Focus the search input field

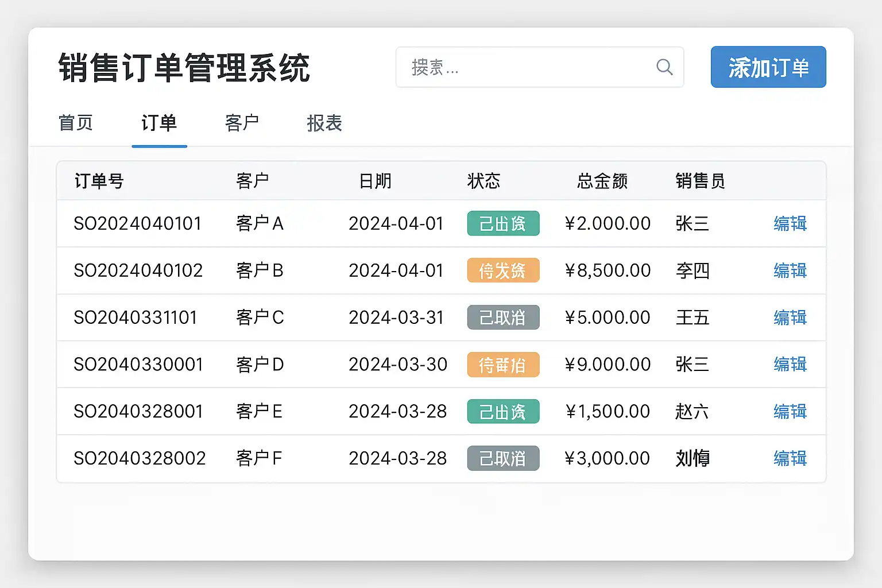[528, 67]
